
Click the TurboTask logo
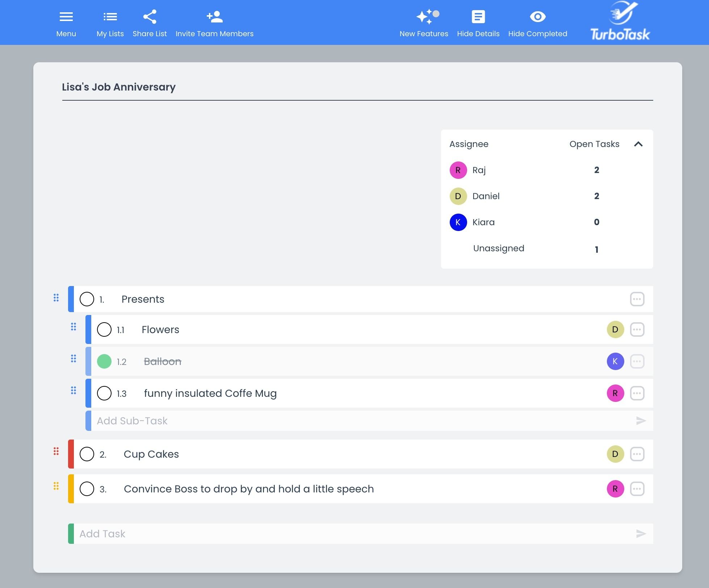pos(620,20)
